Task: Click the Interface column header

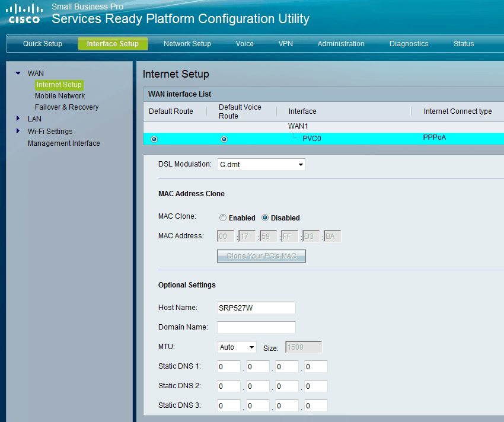Action: (x=302, y=111)
